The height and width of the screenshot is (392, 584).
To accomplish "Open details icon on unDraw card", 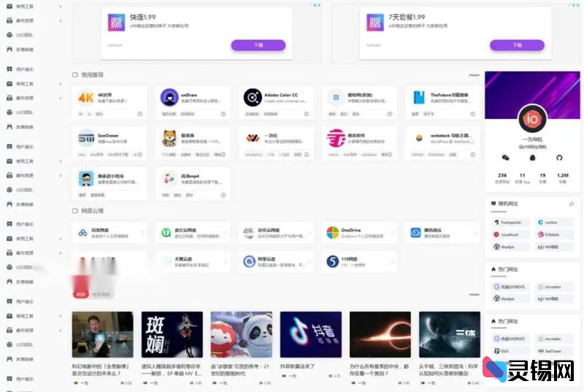I will pos(223,114).
